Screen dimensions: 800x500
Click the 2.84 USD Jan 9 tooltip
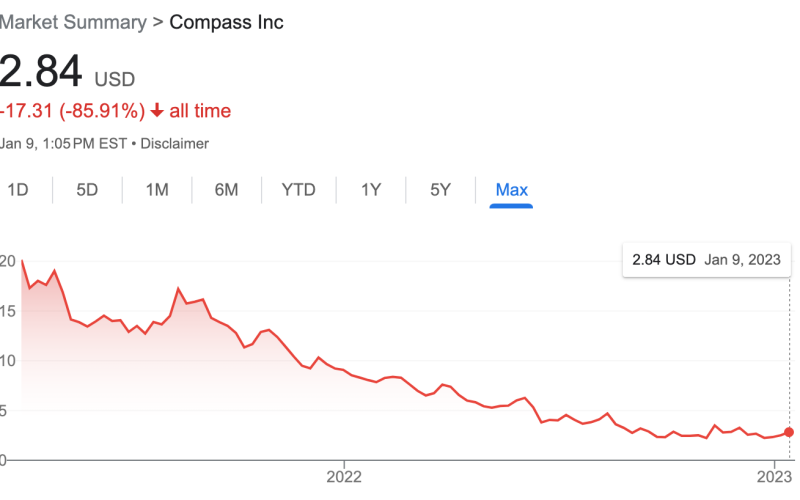[706, 260]
